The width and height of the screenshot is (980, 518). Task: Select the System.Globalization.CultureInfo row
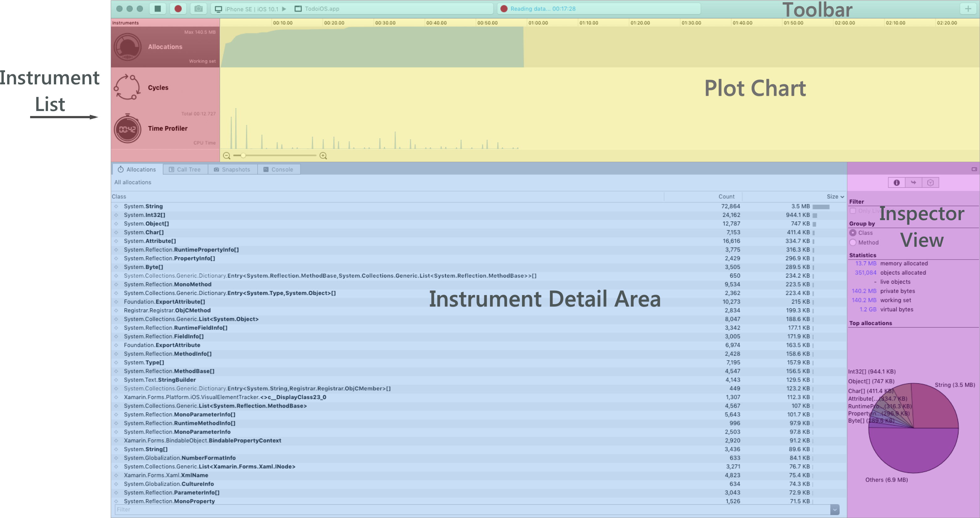coord(479,484)
